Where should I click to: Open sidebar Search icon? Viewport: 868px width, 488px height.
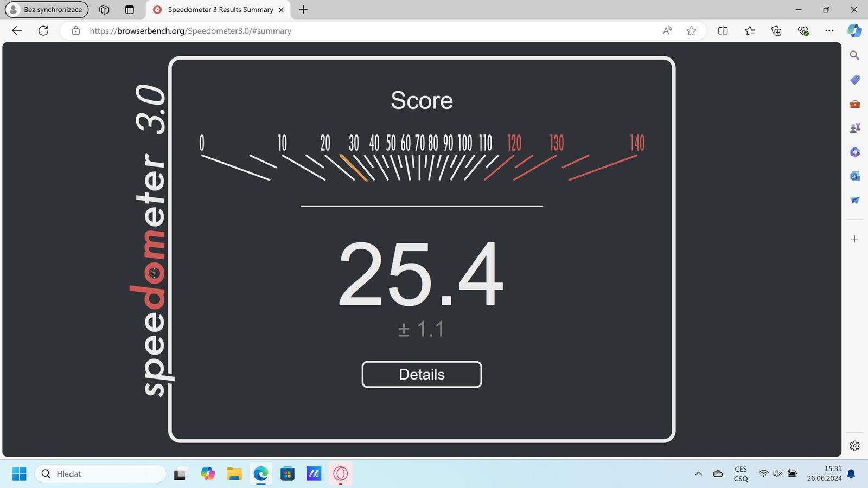(854, 55)
